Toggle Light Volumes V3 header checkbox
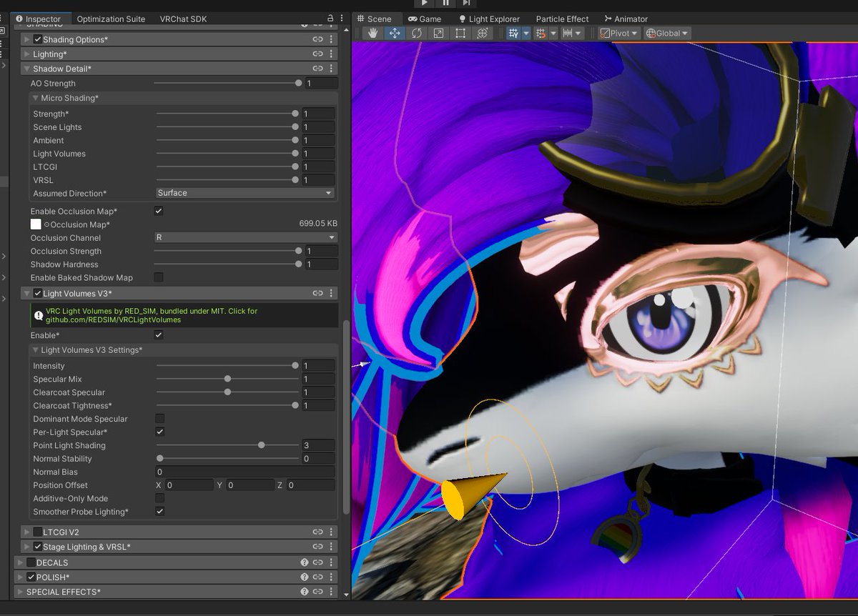The height and width of the screenshot is (616, 858). point(38,293)
